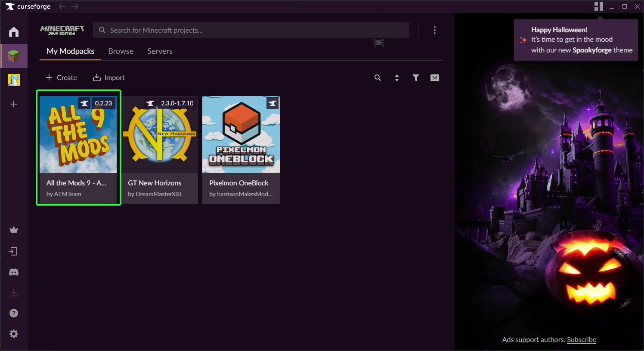The image size is (644, 351).
Task: Select the second game icon below Minecraft
Action: click(x=14, y=80)
